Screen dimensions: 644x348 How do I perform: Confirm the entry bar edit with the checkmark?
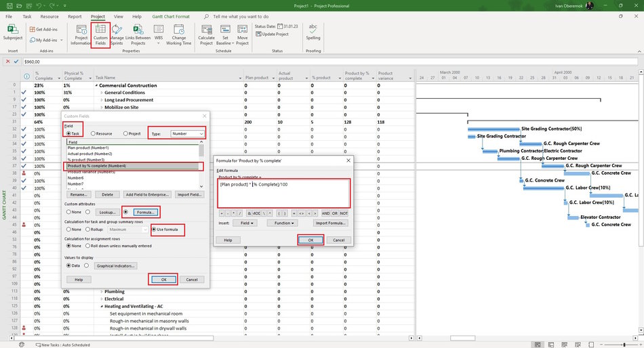click(16, 62)
